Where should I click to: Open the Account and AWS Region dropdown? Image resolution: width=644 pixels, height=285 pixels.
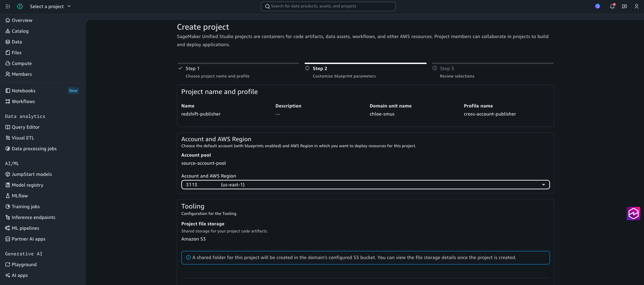(366, 185)
